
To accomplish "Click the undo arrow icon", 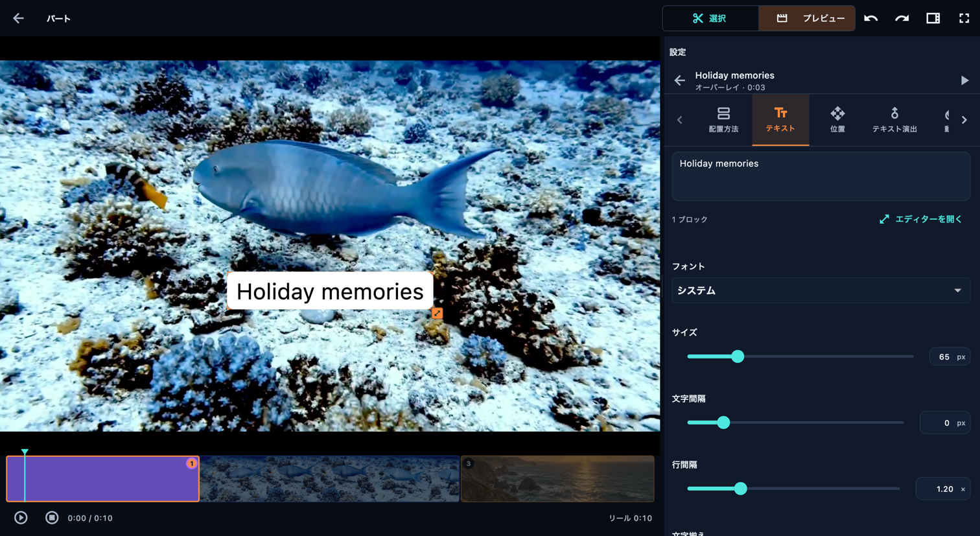I will click(870, 18).
